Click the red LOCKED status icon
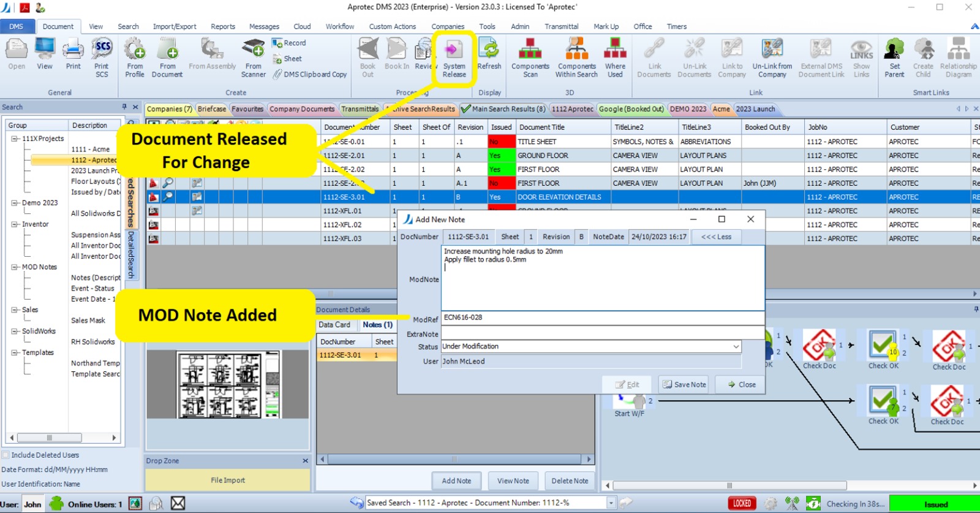980x513 pixels. click(x=742, y=504)
